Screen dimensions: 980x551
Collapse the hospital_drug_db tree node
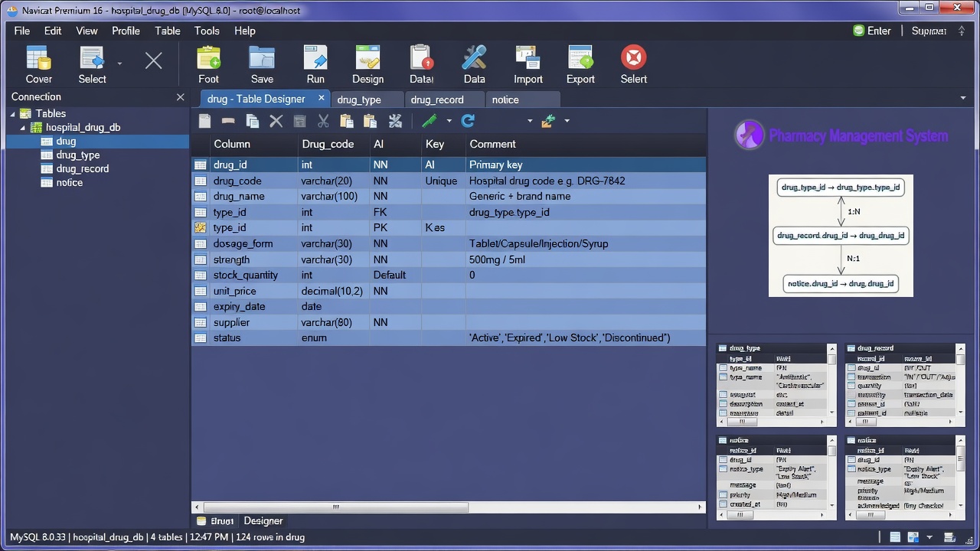[x=22, y=128]
